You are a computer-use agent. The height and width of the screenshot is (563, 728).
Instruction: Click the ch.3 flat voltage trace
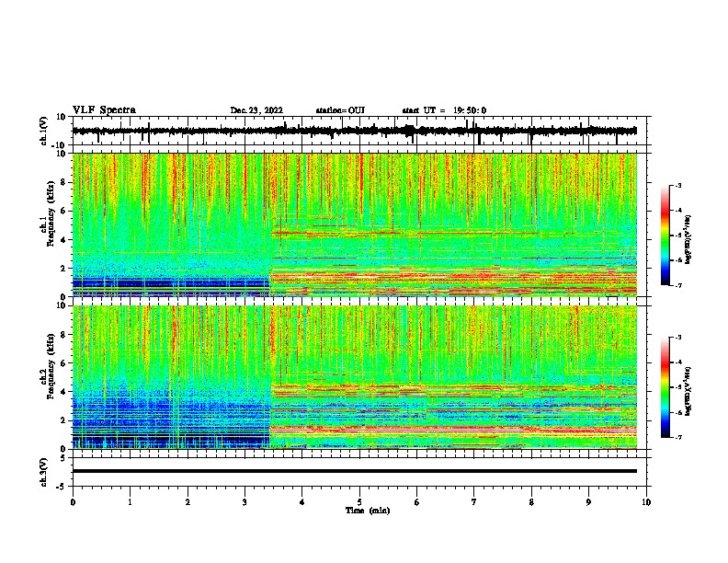pos(354,471)
